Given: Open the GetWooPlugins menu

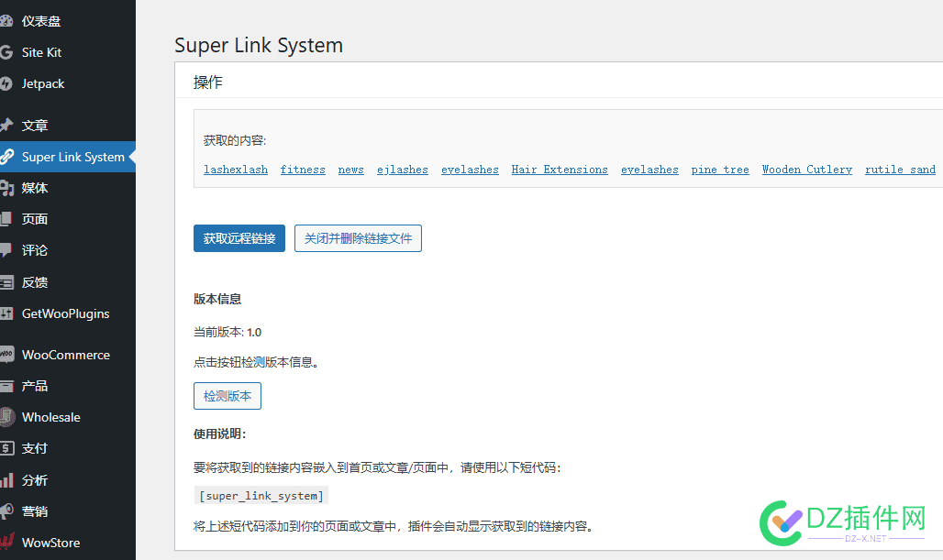Looking at the screenshot, I should 67,313.
